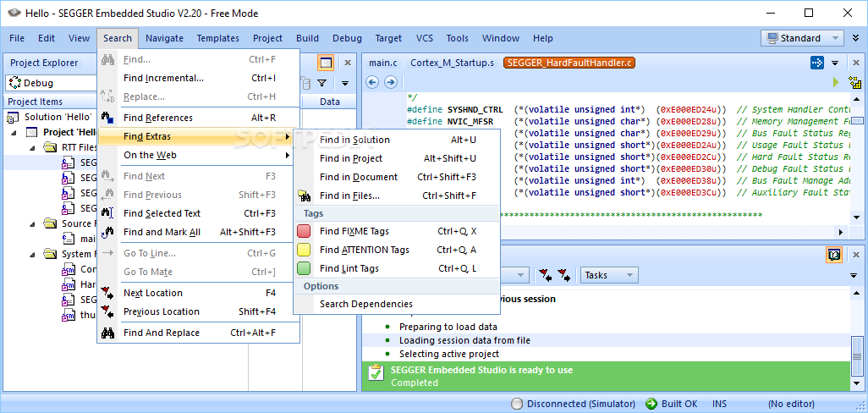Click the green run arrow in editor
The height and width of the screenshot is (413, 868).
tap(837, 82)
